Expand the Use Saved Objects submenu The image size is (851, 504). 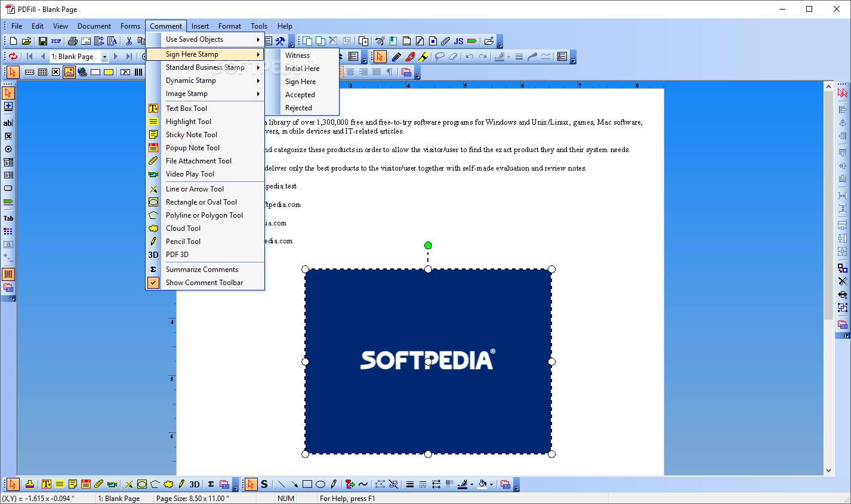(x=205, y=39)
